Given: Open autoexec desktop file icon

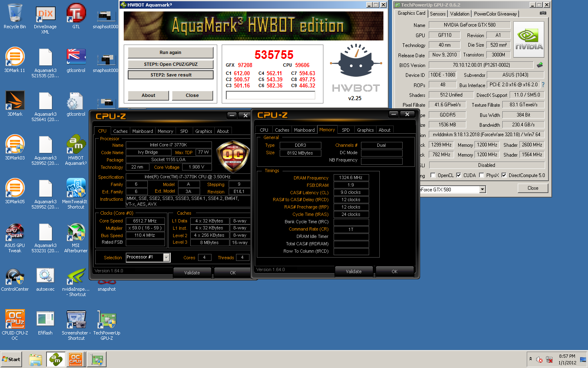Looking at the screenshot, I should point(45,279).
